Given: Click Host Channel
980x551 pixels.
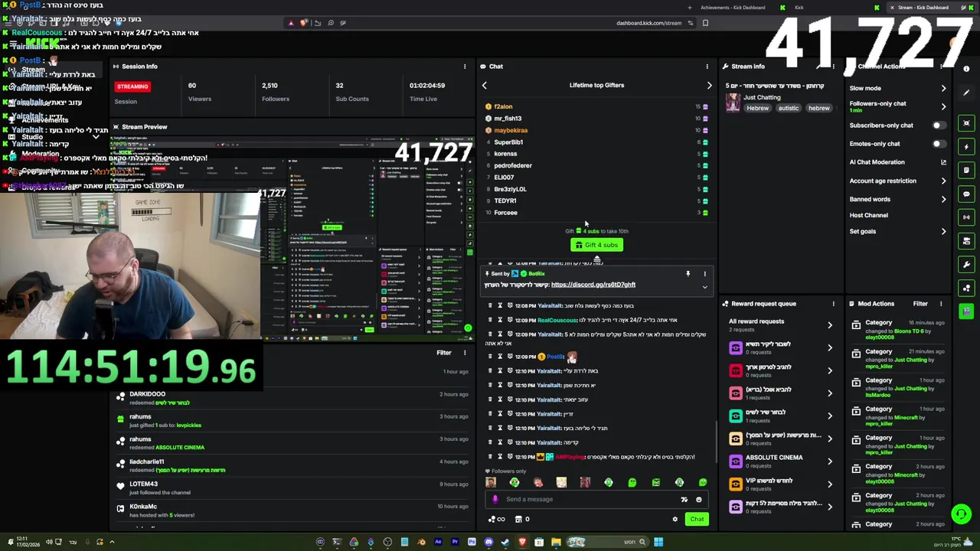Looking at the screenshot, I should 868,215.
